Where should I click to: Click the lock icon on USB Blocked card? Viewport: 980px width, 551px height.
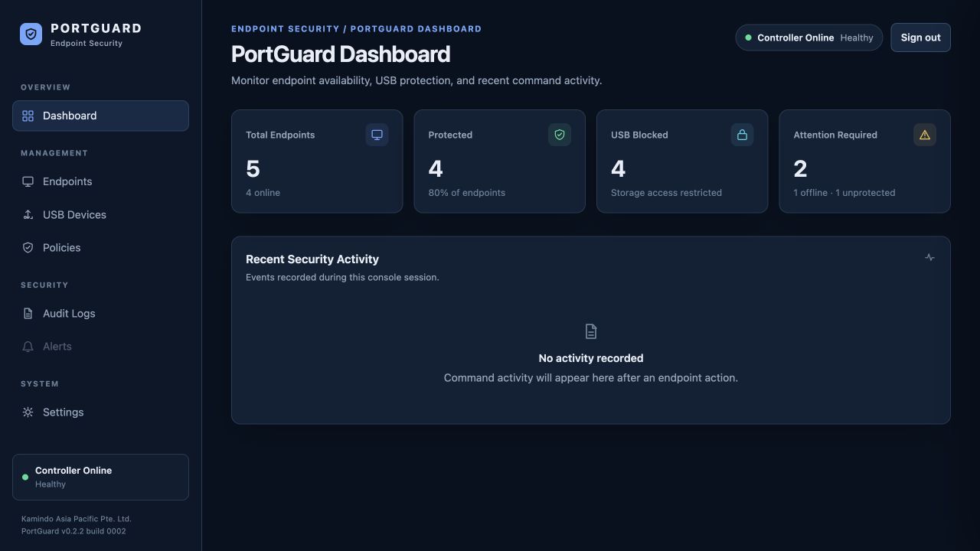(x=742, y=135)
